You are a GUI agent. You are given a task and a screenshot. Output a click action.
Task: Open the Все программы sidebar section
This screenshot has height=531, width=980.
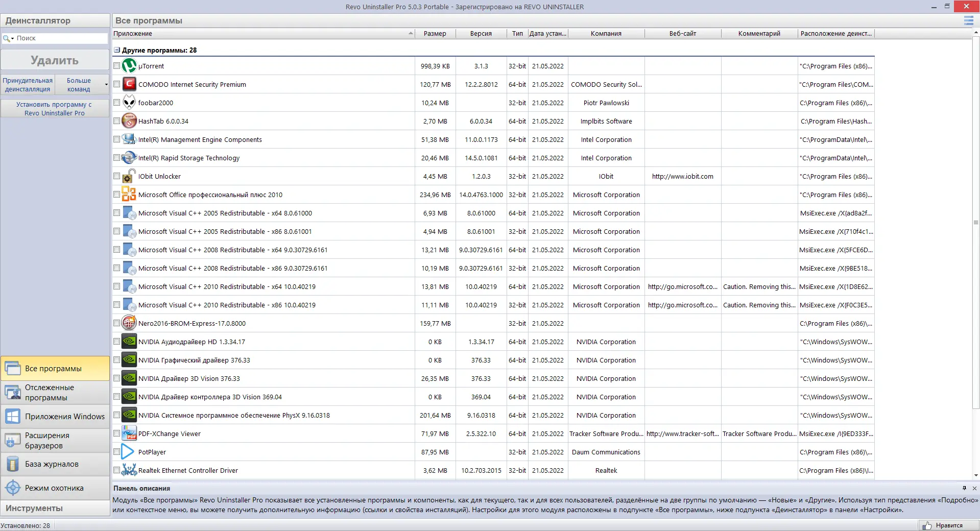[x=55, y=369]
